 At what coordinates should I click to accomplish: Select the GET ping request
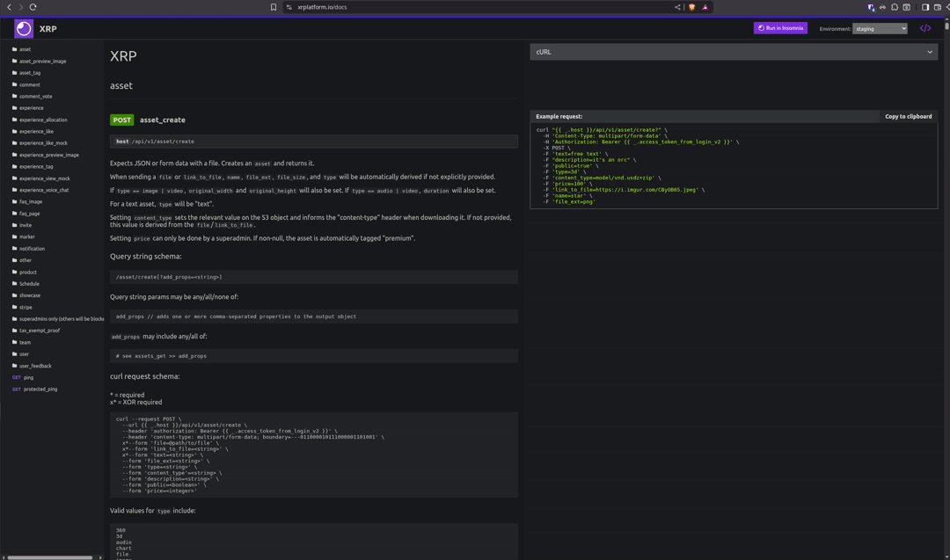click(x=28, y=377)
